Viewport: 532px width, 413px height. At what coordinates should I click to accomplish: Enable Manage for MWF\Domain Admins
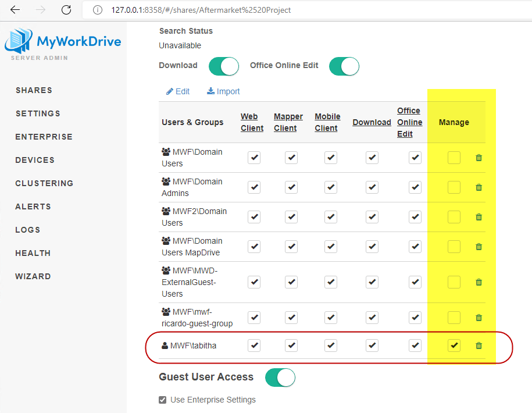click(x=454, y=187)
